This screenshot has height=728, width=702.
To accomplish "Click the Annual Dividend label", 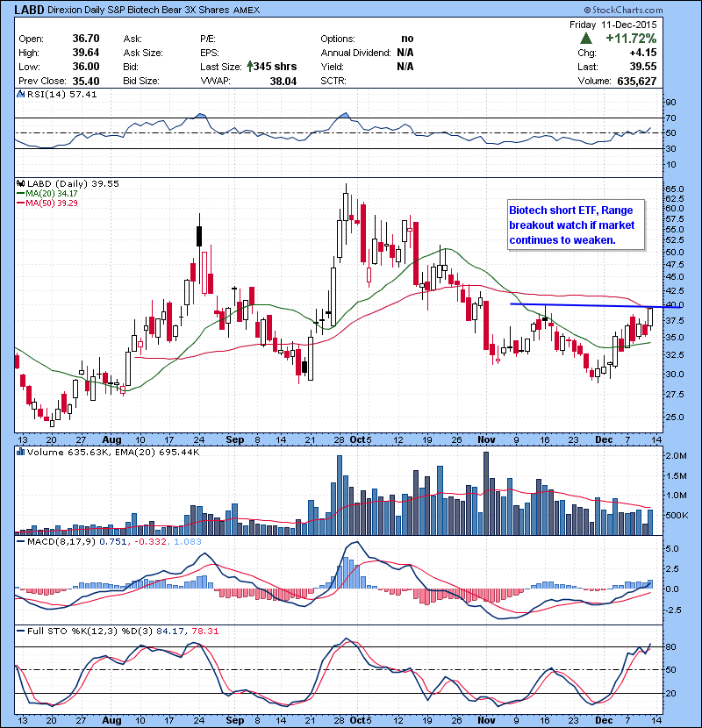I will [x=356, y=53].
